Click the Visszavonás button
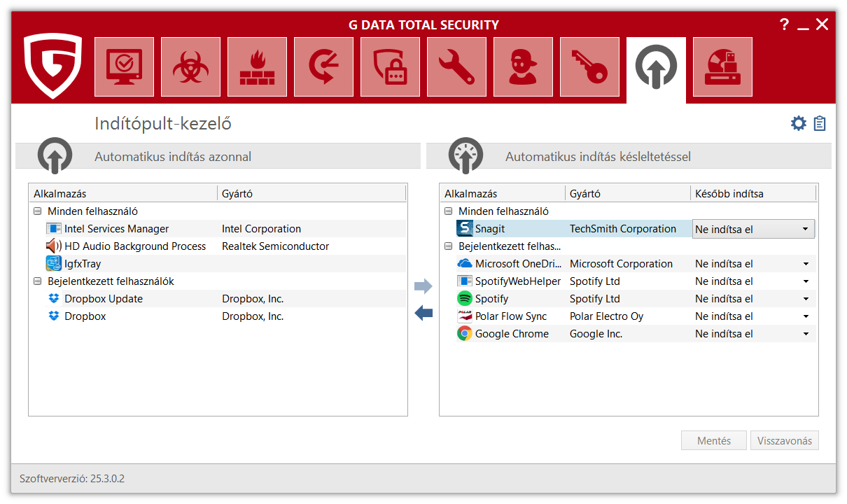Screen dimensions: 847x504 click(785, 441)
